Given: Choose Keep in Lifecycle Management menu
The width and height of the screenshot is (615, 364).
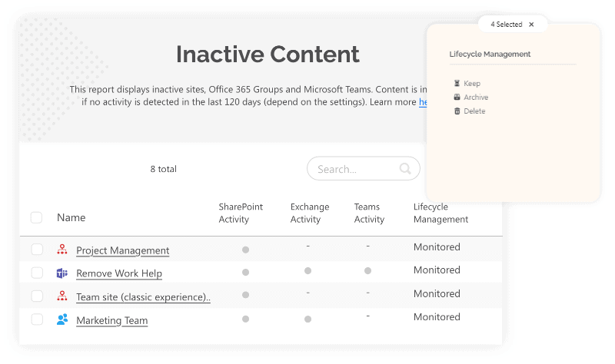Looking at the screenshot, I should [472, 83].
